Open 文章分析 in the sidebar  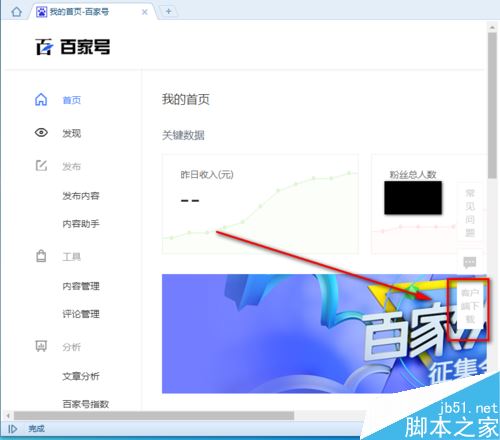(x=81, y=376)
